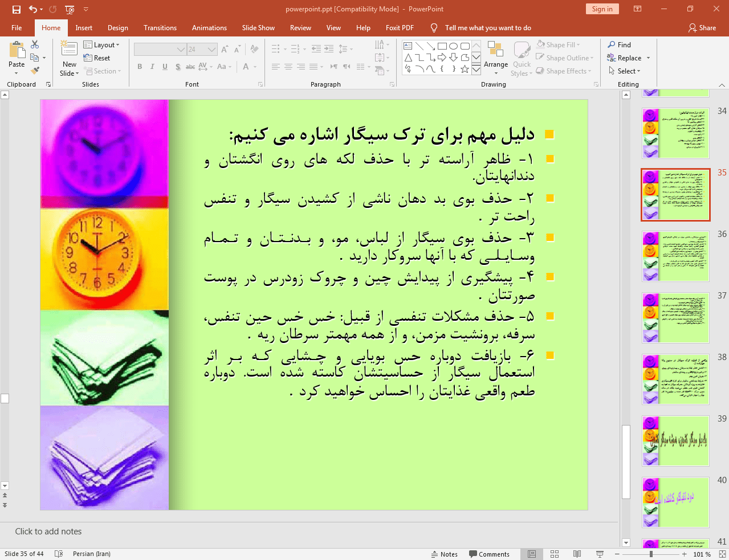Switch to Normal view in status bar
The width and height of the screenshot is (729, 560).
pos(531,554)
